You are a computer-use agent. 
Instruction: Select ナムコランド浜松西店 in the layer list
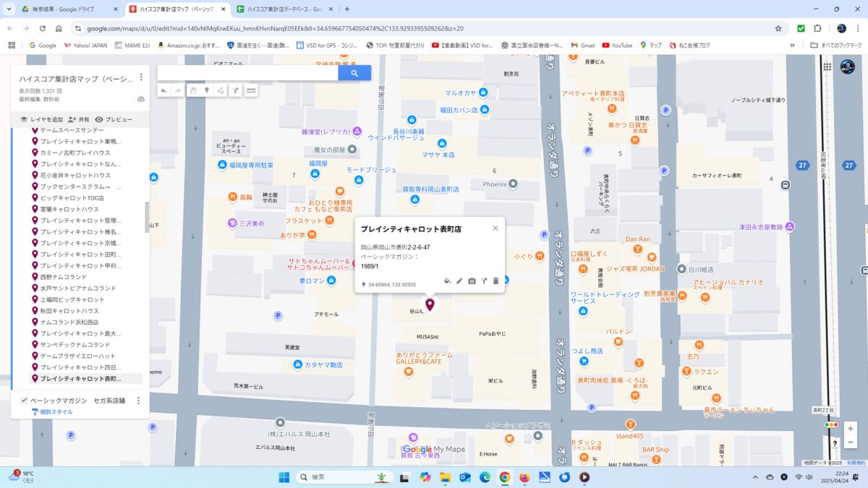pyautogui.click(x=69, y=322)
